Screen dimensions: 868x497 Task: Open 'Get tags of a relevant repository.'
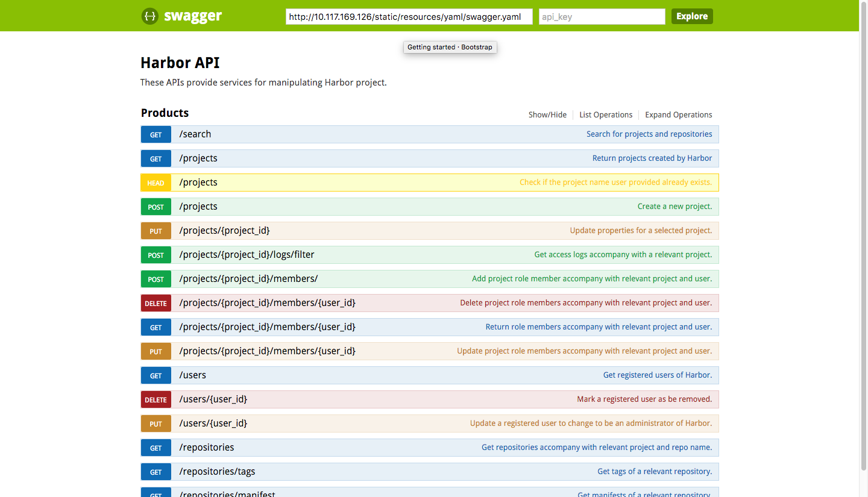coord(655,472)
